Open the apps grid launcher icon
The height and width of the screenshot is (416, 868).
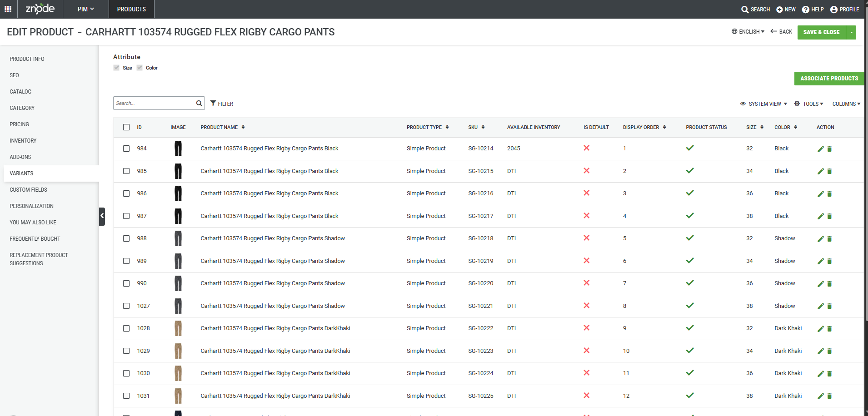pos(8,9)
